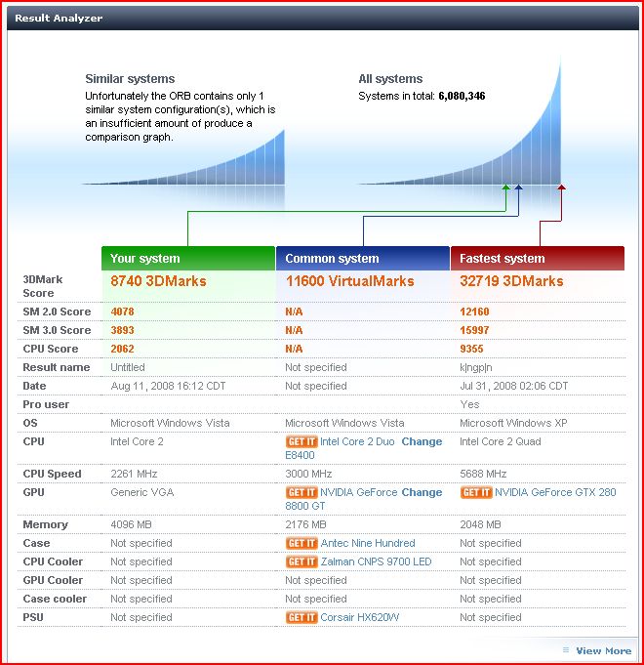Open Intel Core 2 Duo E8400 link
Image resolution: width=644 pixels, height=665 pixels.
click(357, 441)
